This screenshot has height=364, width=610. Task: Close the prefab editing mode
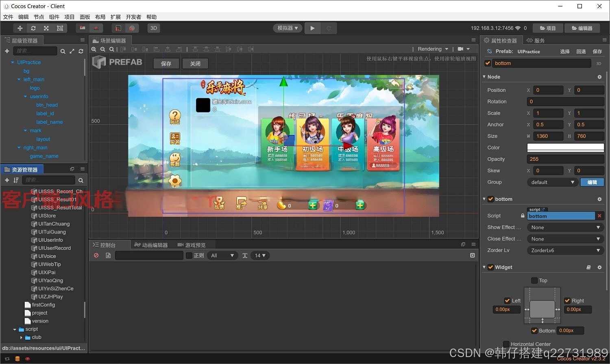195,63
